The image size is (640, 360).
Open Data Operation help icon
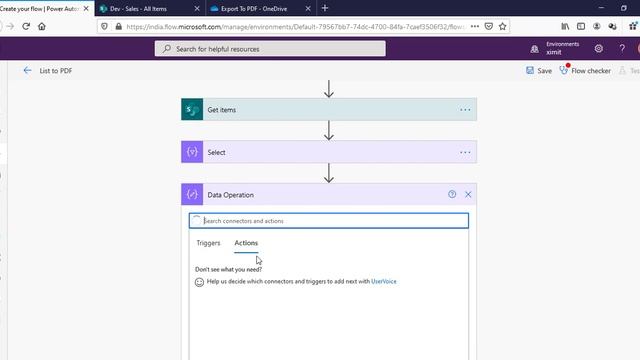pyautogui.click(x=452, y=194)
